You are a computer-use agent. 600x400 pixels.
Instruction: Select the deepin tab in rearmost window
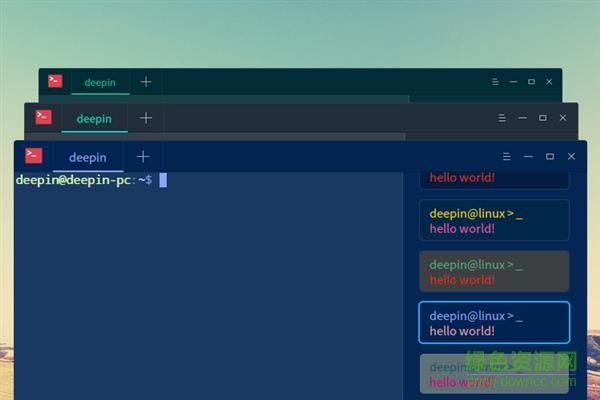100,82
